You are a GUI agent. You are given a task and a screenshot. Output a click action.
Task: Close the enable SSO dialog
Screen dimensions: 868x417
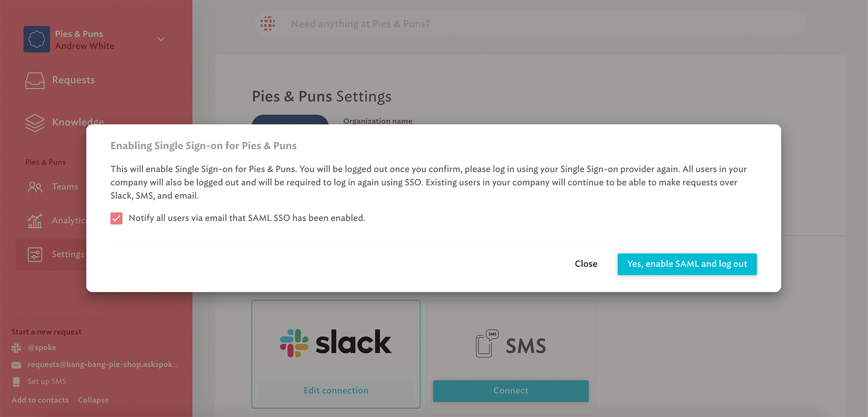click(x=586, y=264)
